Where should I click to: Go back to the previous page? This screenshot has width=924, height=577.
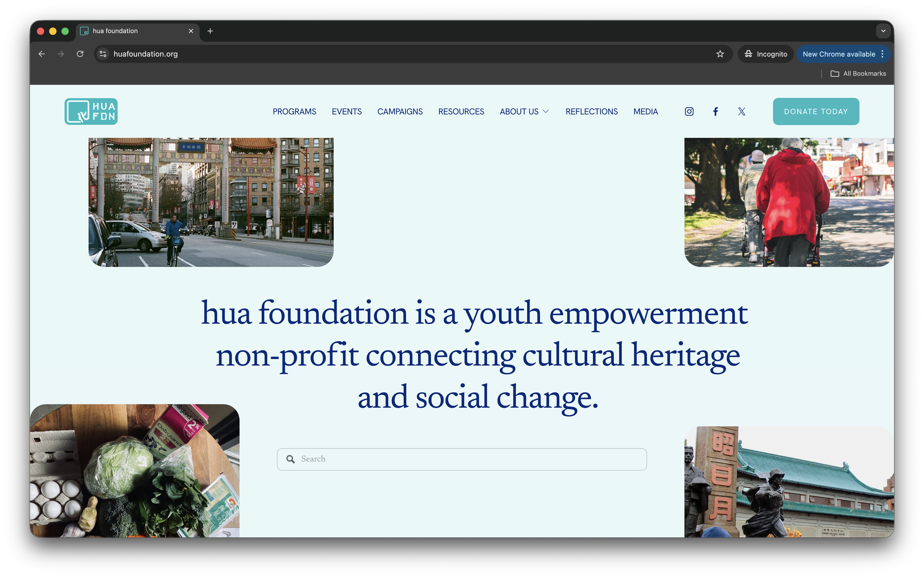pyautogui.click(x=42, y=54)
